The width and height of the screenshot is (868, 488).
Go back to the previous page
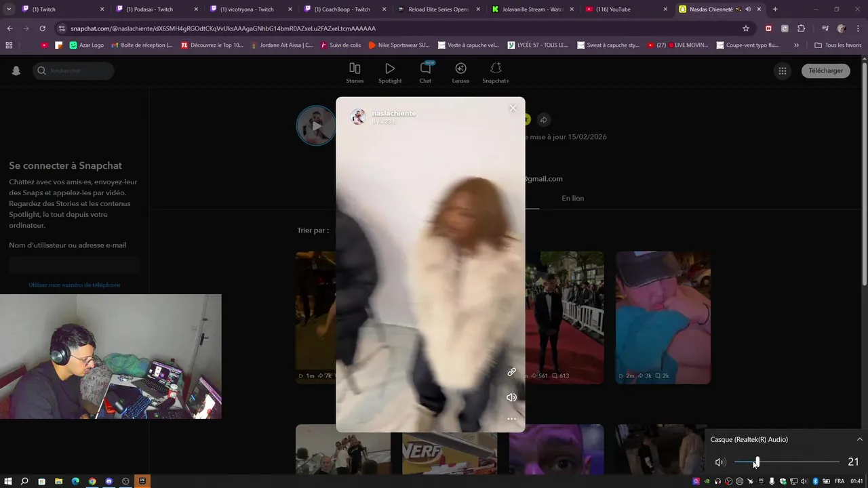(x=9, y=28)
